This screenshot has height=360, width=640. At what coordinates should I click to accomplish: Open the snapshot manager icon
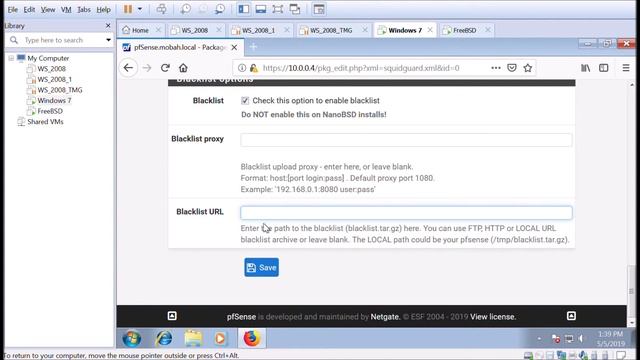click(220, 9)
